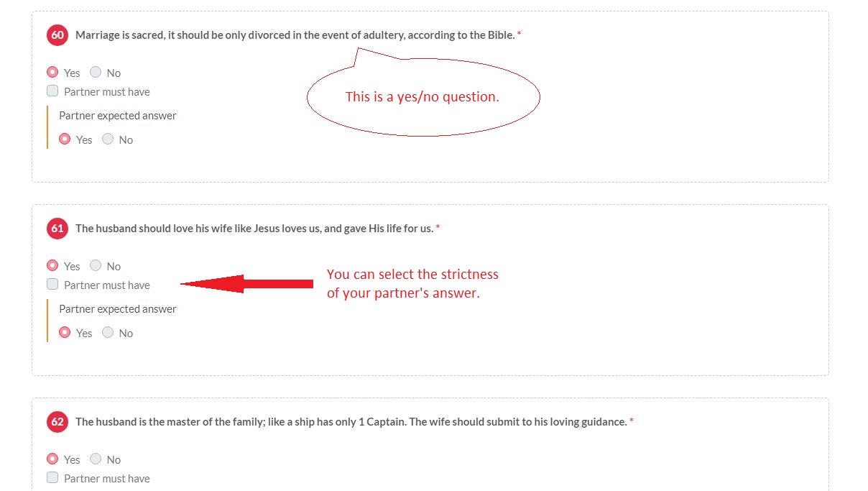868x491 pixels.
Task: Click question 60 text about marriage being sacred
Action: tap(295, 35)
